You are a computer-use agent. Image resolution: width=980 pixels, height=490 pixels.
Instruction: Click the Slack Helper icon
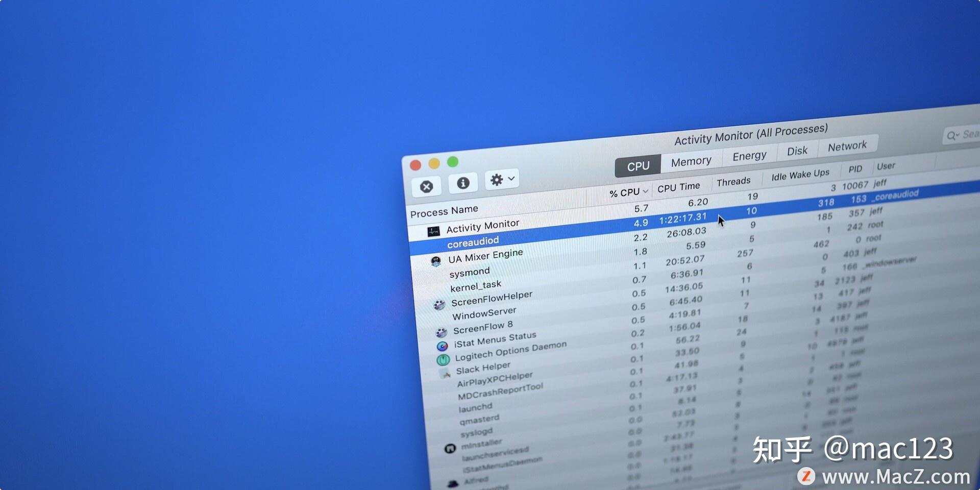point(446,374)
